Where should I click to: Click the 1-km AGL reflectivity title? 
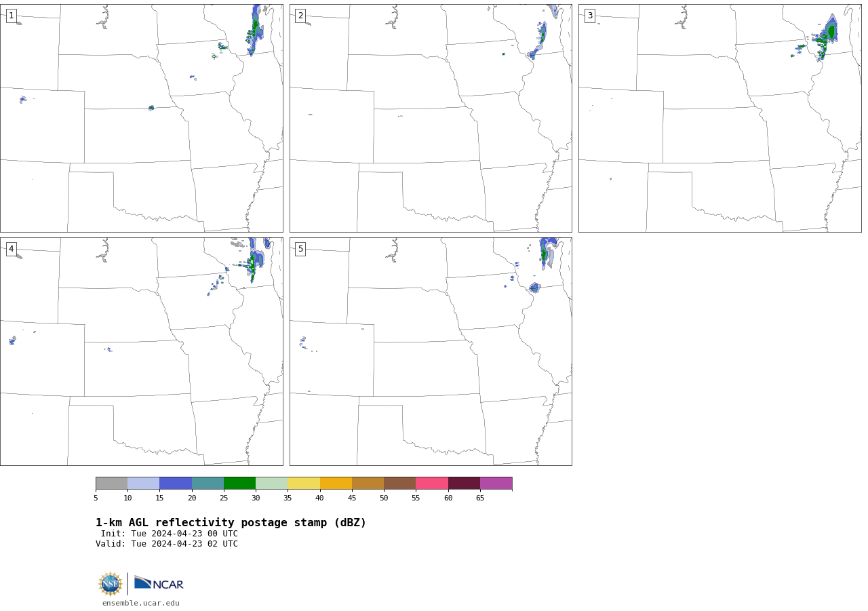point(231,523)
